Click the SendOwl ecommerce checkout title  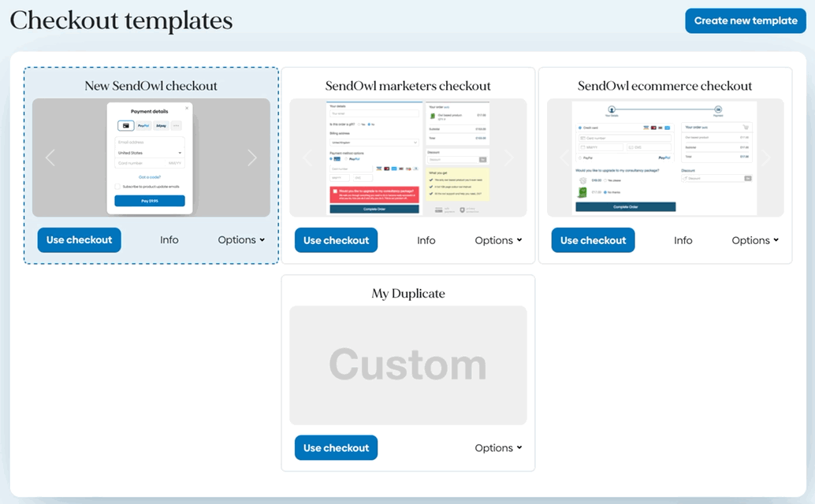(x=664, y=86)
